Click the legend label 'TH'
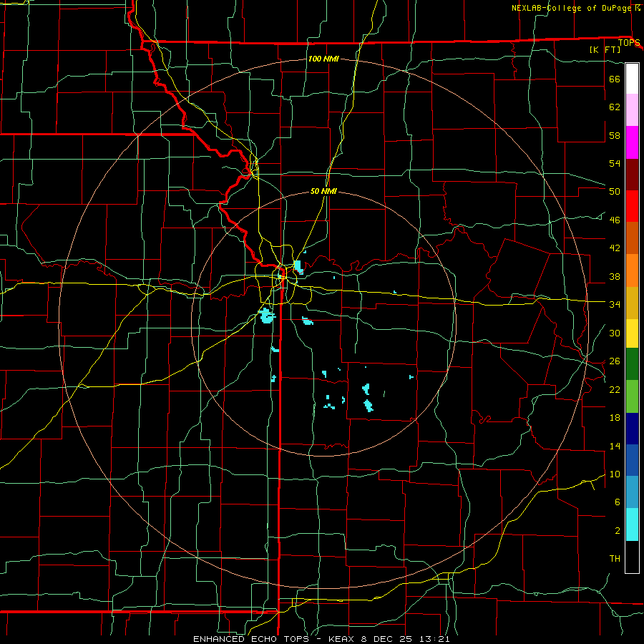 615,559
